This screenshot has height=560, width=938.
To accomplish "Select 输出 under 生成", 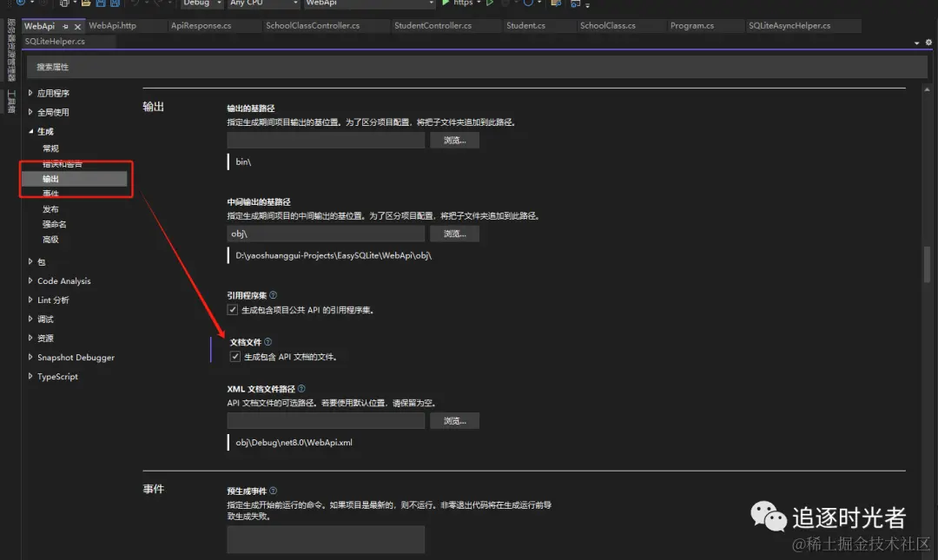I will click(74, 178).
